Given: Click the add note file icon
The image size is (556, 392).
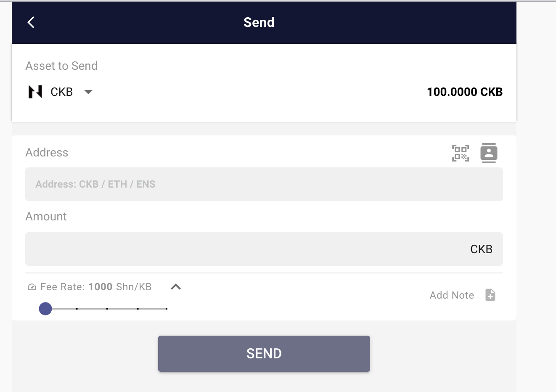Looking at the screenshot, I should click(490, 295).
